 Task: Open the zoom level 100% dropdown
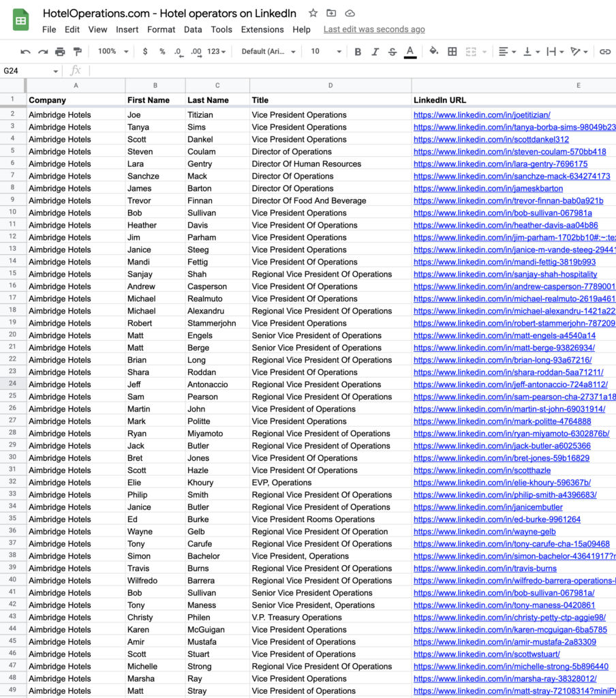click(x=111, y=52)
